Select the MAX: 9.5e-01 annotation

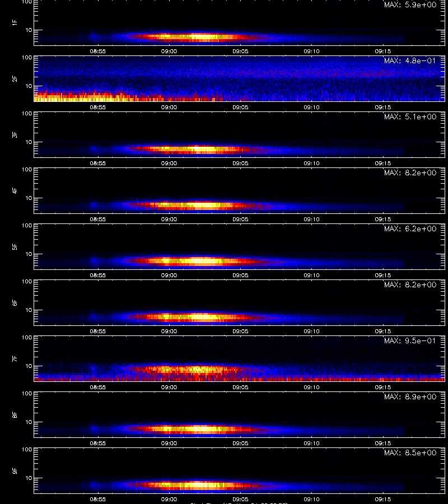(x=410, y=340)
